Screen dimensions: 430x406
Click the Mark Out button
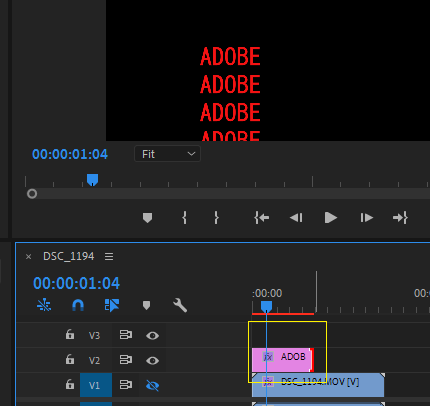coord(216,218)
